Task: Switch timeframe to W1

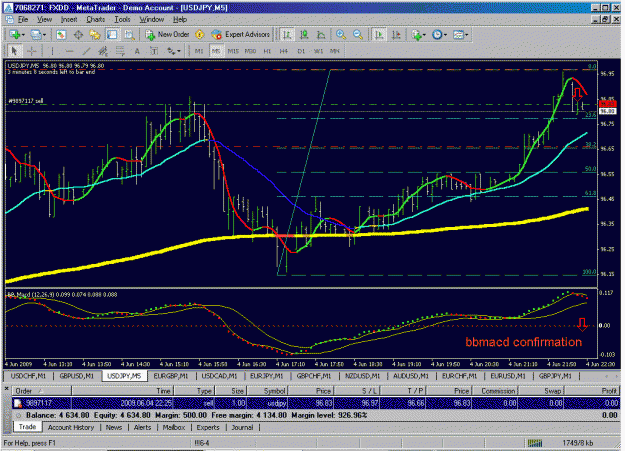Action: point(318,51)
